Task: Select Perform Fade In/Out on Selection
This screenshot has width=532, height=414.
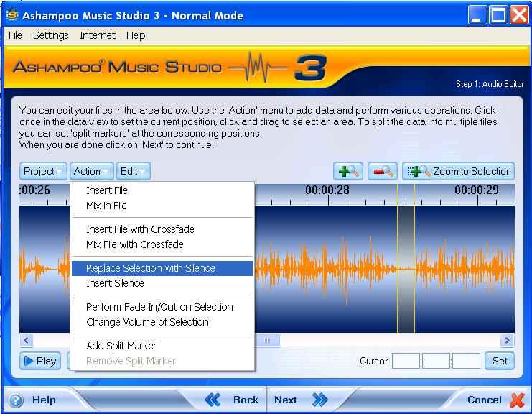Action: tap(159, 307)
